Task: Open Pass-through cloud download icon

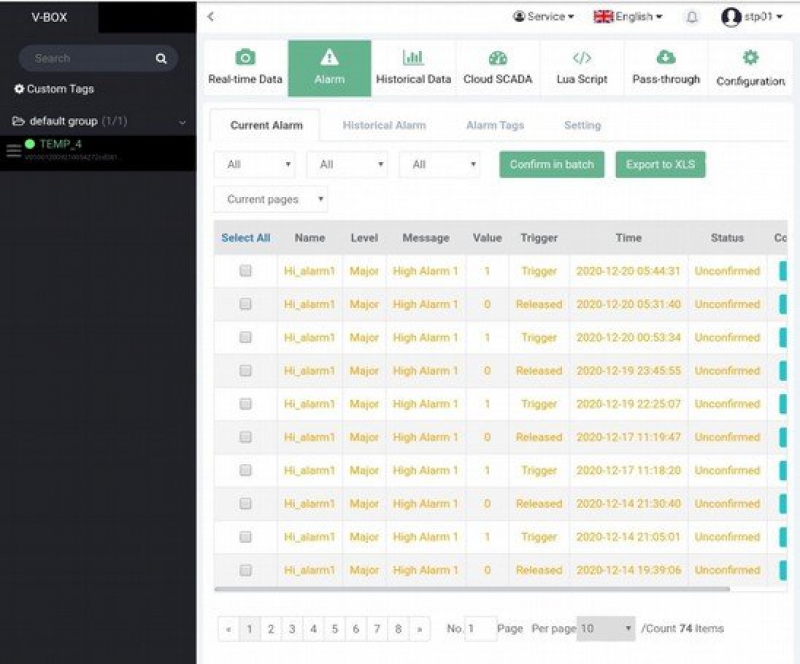Action: coord(666,58)
